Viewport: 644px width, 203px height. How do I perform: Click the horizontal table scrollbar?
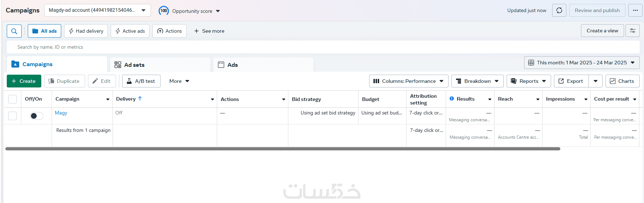click(x=283, y=149)
